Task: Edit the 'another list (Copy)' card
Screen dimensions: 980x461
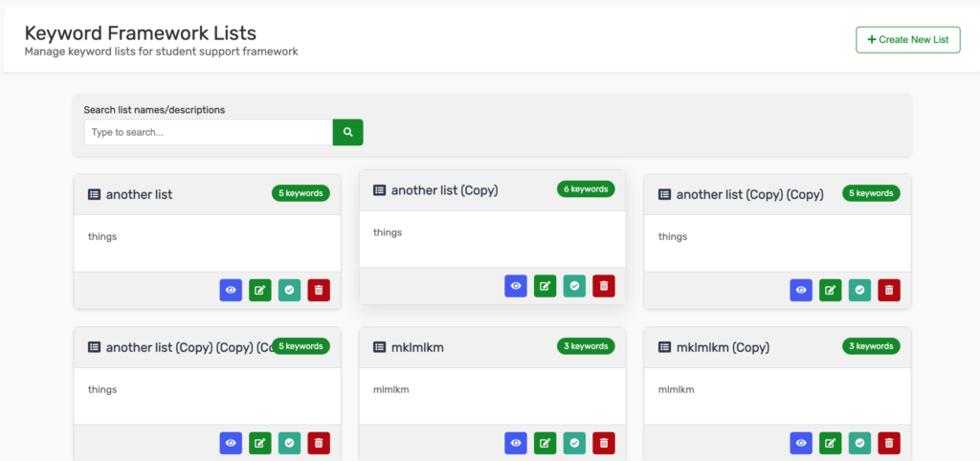Action: [x=546, y=285]
